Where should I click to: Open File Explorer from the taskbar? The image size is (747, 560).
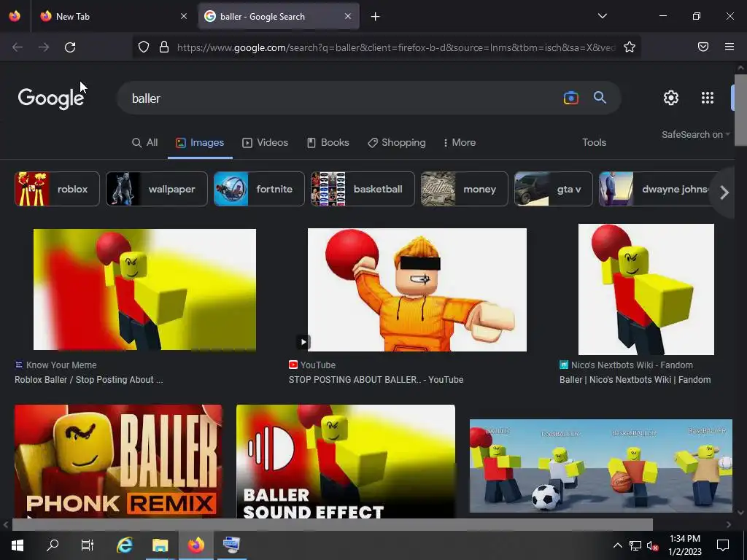click(x=160, y=545)
